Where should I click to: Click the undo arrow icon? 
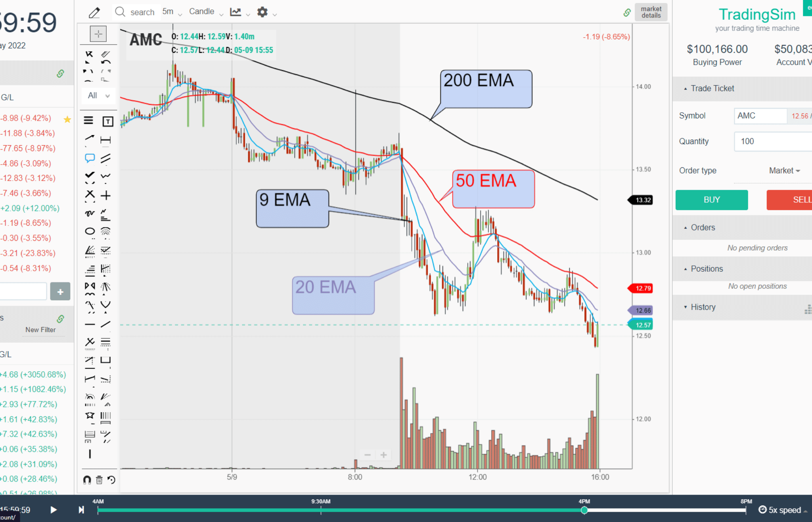(x=105, y=63)
